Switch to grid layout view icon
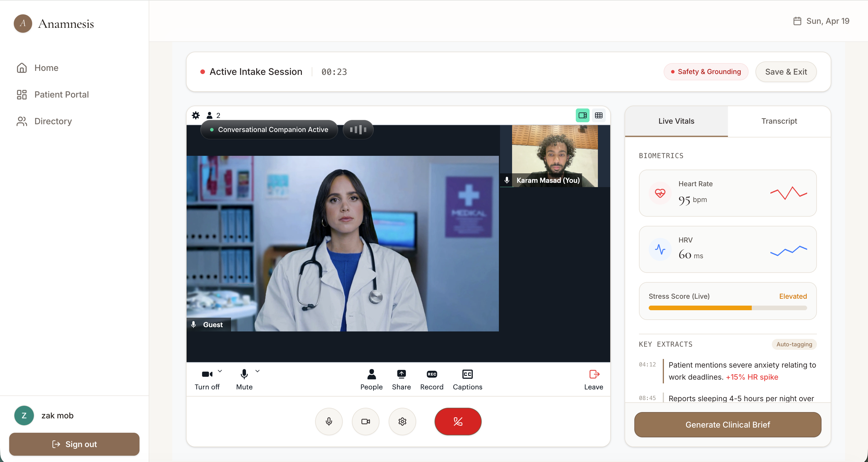Screen dimensions: 868x462 click(x=598, y=115)
